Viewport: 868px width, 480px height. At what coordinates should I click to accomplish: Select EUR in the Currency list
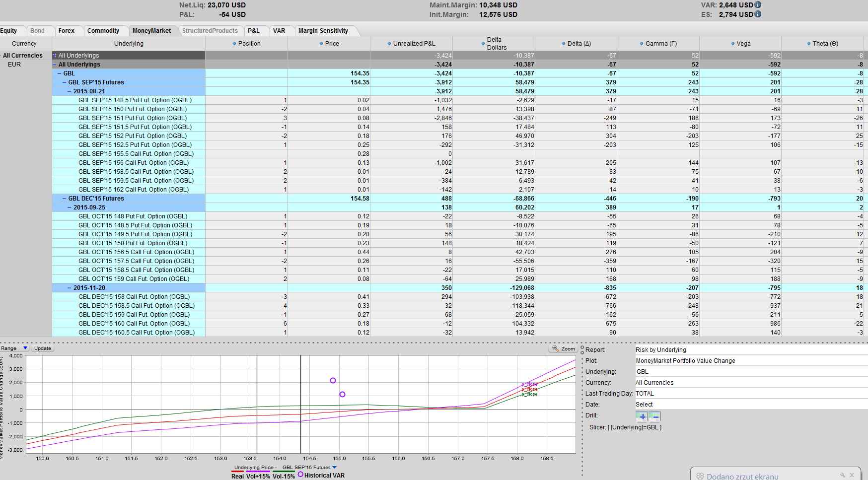pyautogui.click(x=14, y=65)
